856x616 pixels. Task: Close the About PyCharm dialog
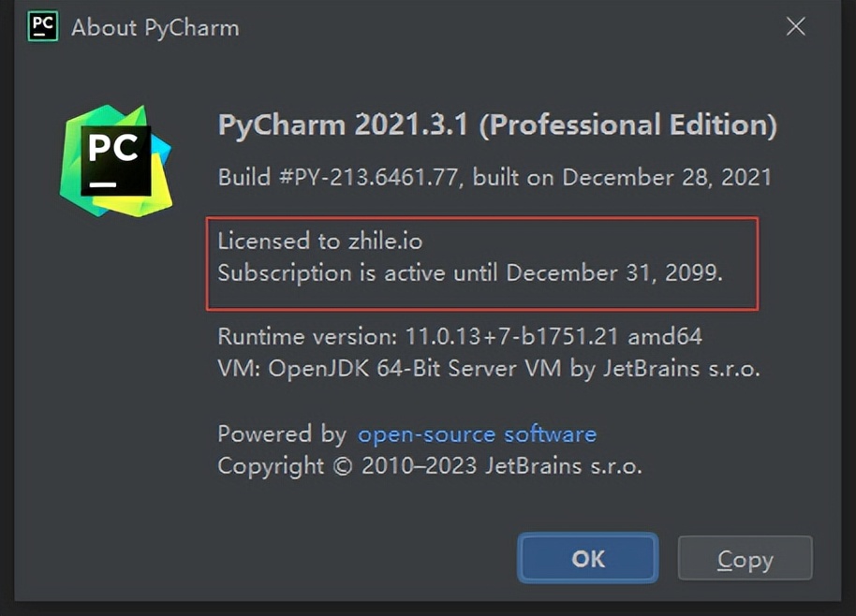click(795, 26)
